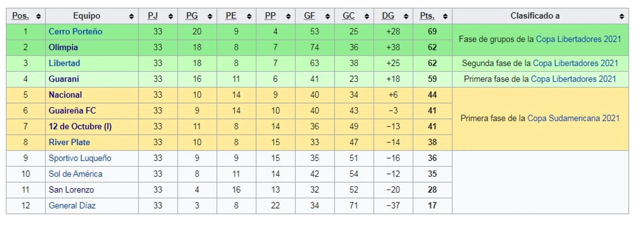Sort by PG column sort icon

click(x=210, y=16)
